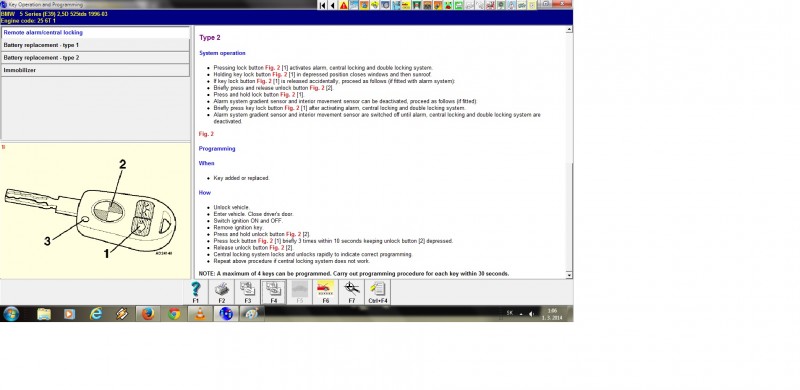Click the scrollbar up arrow in content pane

[569, 30]
